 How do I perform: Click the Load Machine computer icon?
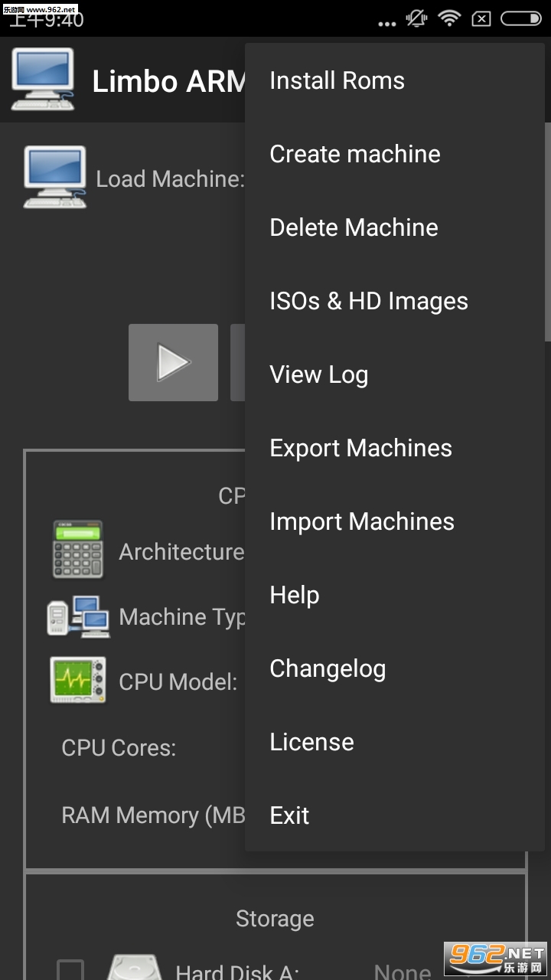tap(54, 177)
